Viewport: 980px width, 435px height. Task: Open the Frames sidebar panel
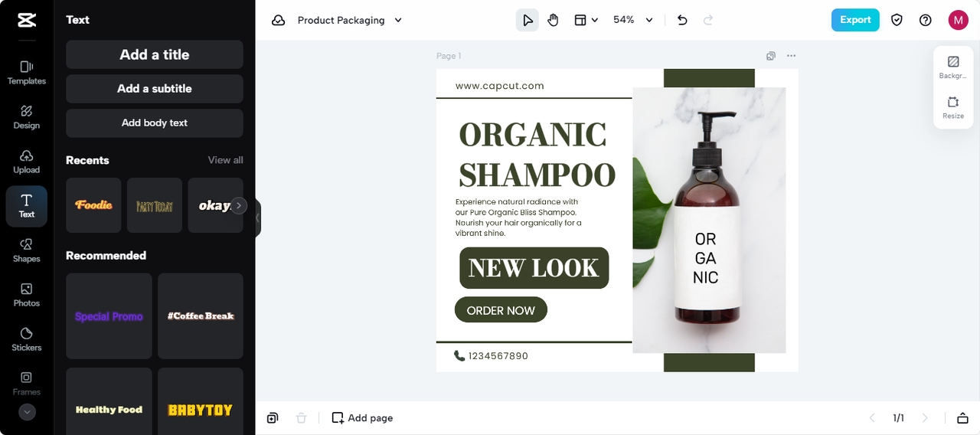point(27,384)
